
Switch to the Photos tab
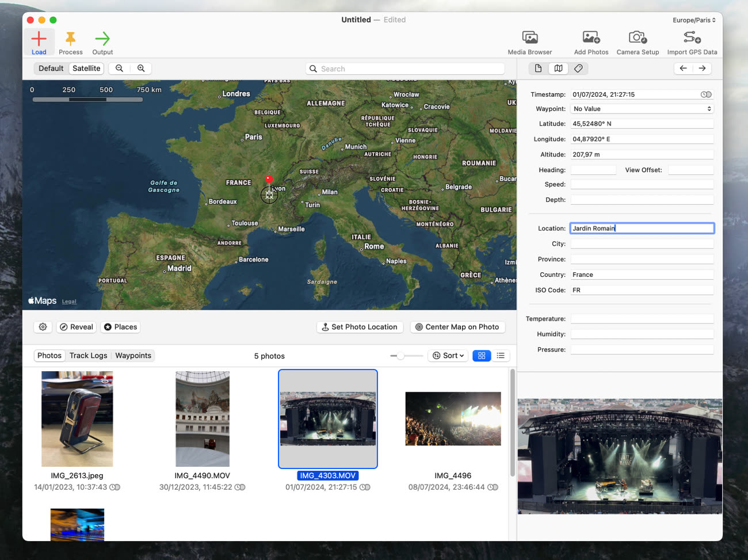click(49, 356)
